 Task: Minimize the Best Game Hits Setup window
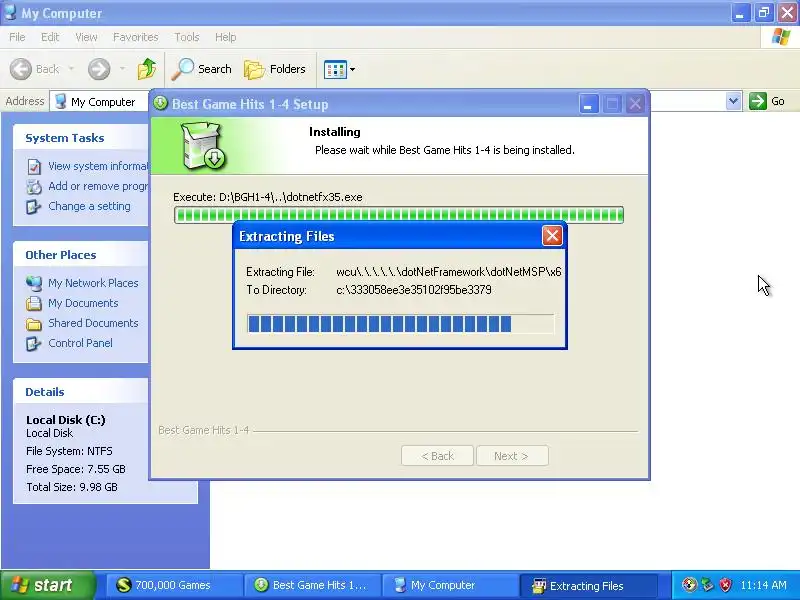(588, 104)
